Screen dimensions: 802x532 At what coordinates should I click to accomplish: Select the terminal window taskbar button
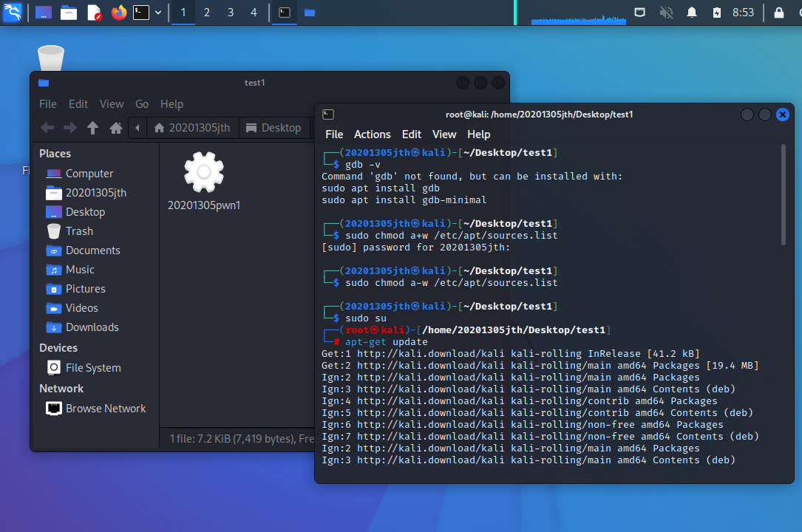285,13
